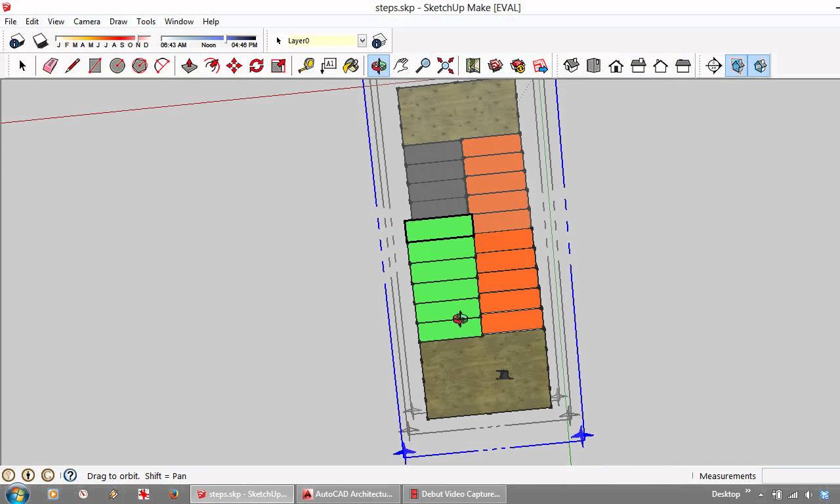
Task: Expand the Camera menu
Action: pyautogui.click(x=87, y=21)
